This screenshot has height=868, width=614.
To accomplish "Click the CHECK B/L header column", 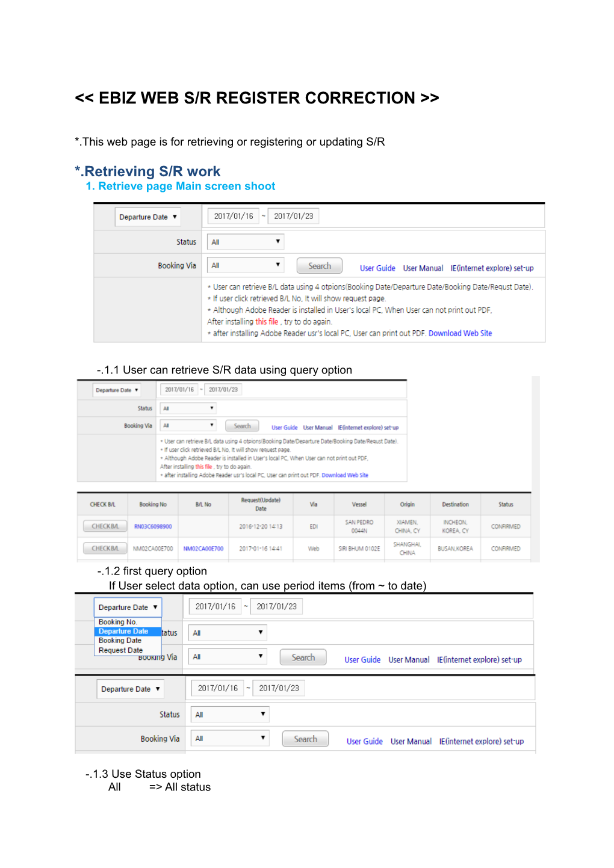I will click(x=103, y=503).
